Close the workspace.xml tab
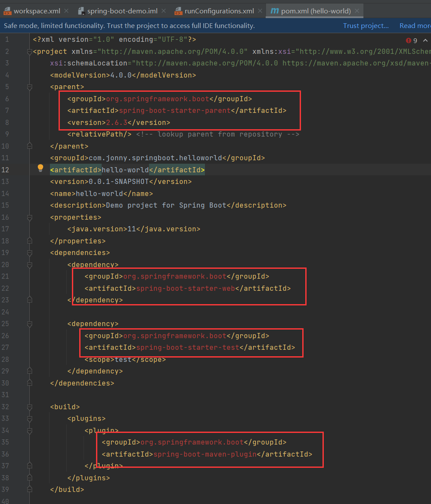 (66, 11)
